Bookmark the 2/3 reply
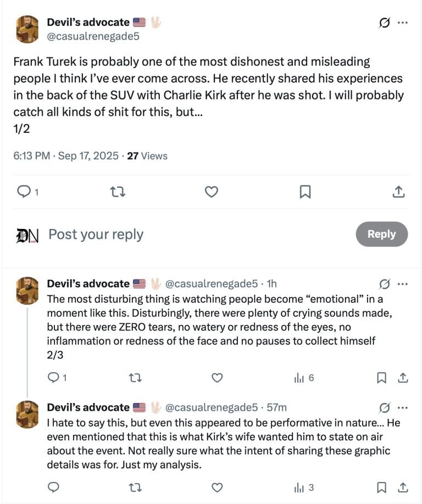Viewport: 422px width, 504px height. (x=381, y=378)
